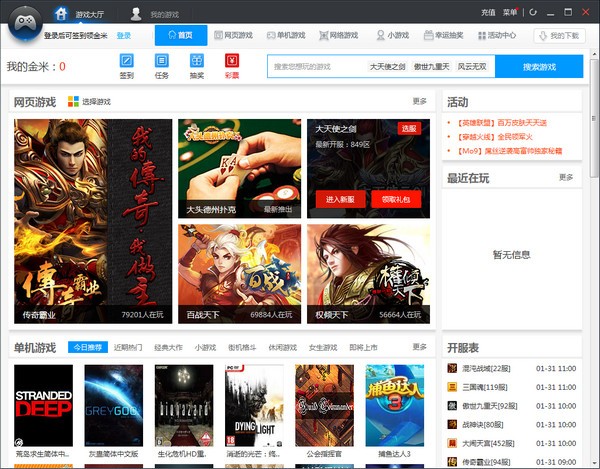
Task: Click the game controller logo icon
Action: pyautogui.click(x=25, y=23)
